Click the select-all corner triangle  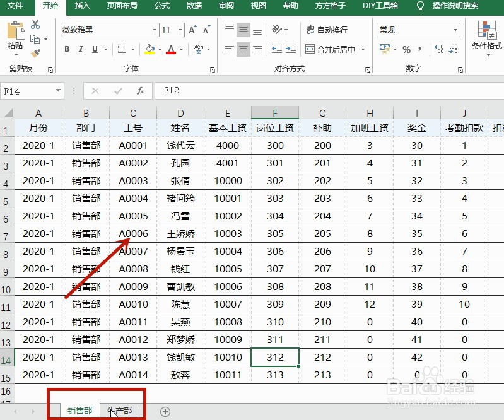[8, 113]
